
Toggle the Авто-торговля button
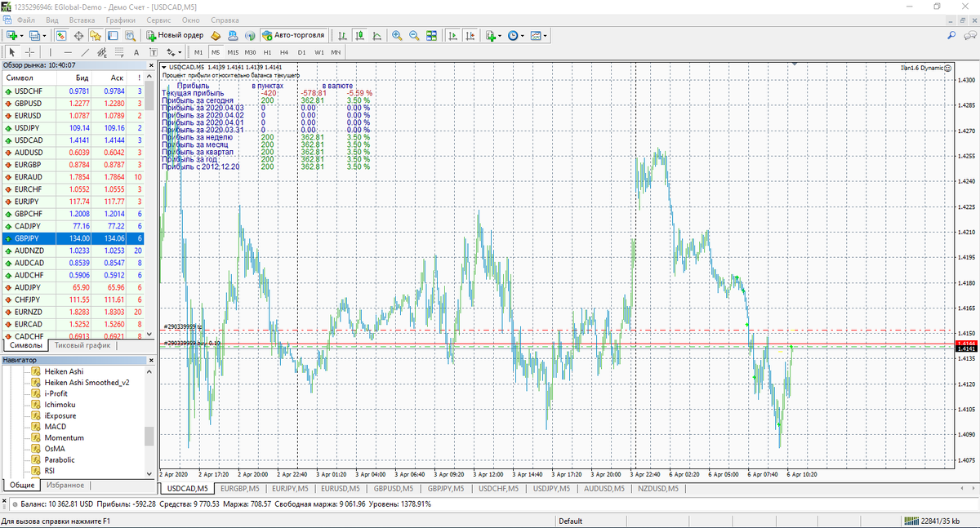295,35
